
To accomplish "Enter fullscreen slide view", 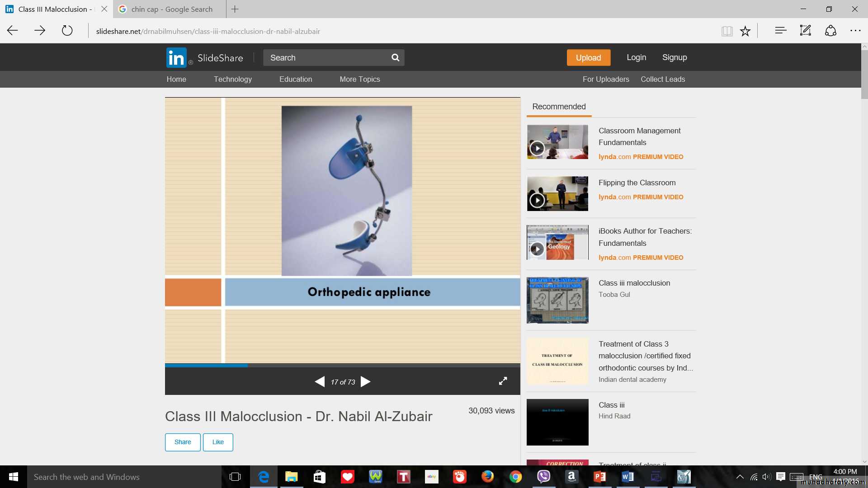I will coord(503,381).
